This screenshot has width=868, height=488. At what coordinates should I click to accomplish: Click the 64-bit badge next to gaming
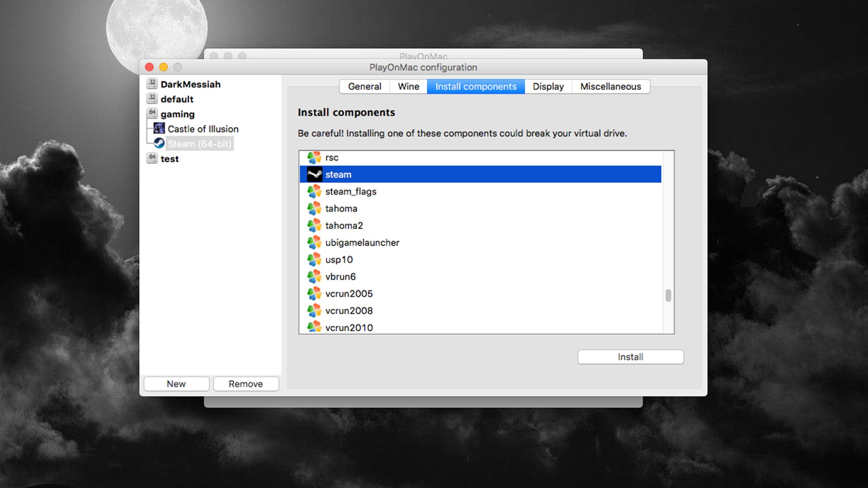coord(151,112)
